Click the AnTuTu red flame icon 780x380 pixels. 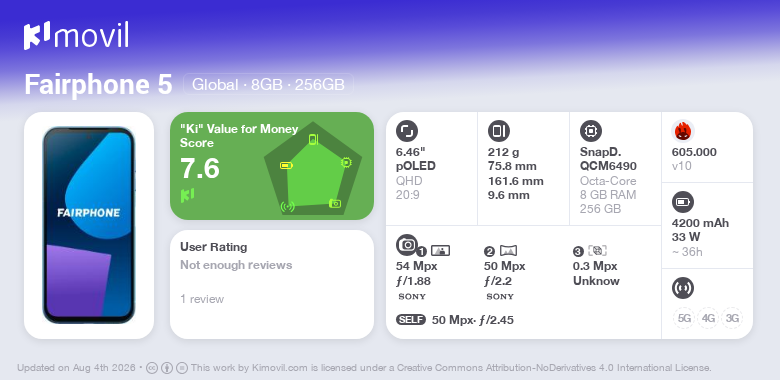[x=683, y=131]
